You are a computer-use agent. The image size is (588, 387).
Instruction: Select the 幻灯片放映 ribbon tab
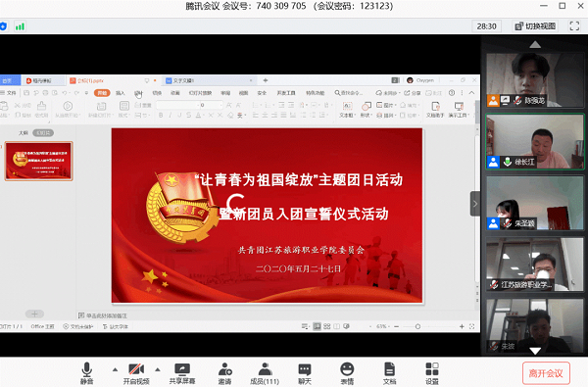[x=200, y=93]
